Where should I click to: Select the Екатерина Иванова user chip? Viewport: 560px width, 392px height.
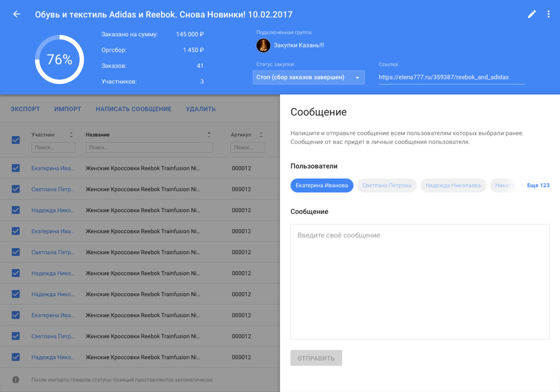[x=322, y=185]
